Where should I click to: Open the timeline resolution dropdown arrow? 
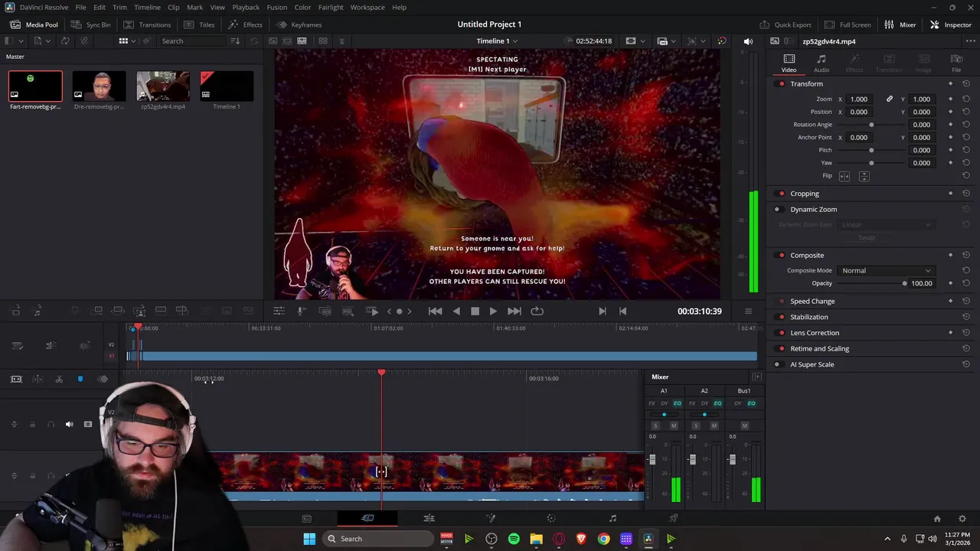pyautogui.click(x=643, y=41)
